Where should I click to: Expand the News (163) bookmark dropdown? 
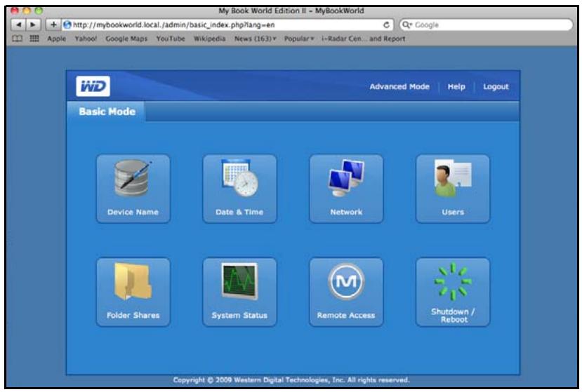click(255, 39)
